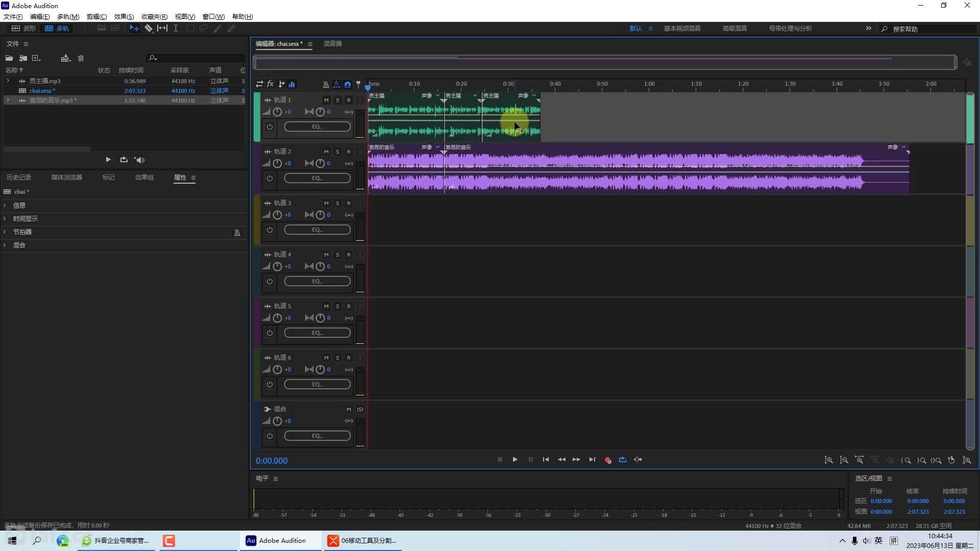Image resolution: width=980 pixels, height=551 pixels.
Task: Open the 效果(S) menu
Action: click(124, 17)
